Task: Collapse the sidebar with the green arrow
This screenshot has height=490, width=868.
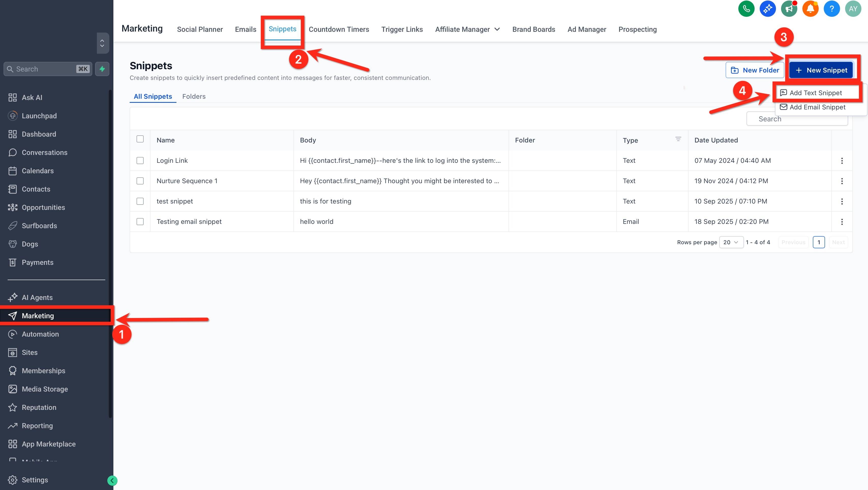Action: (112, 480)
